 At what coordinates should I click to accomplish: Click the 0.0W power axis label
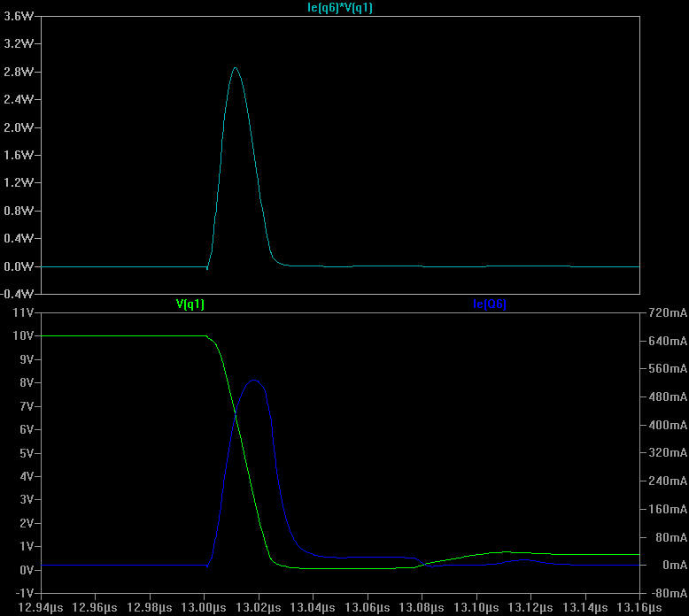click(18, 266)
